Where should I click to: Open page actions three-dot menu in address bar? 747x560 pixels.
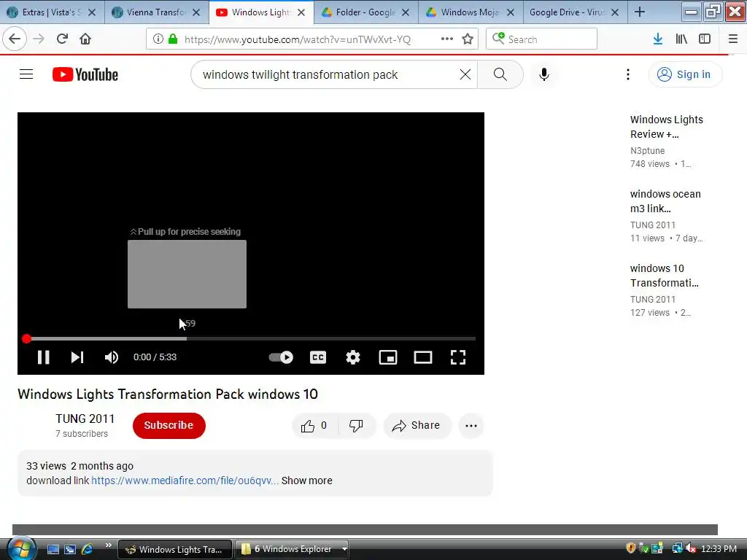[x=447, y=39]
